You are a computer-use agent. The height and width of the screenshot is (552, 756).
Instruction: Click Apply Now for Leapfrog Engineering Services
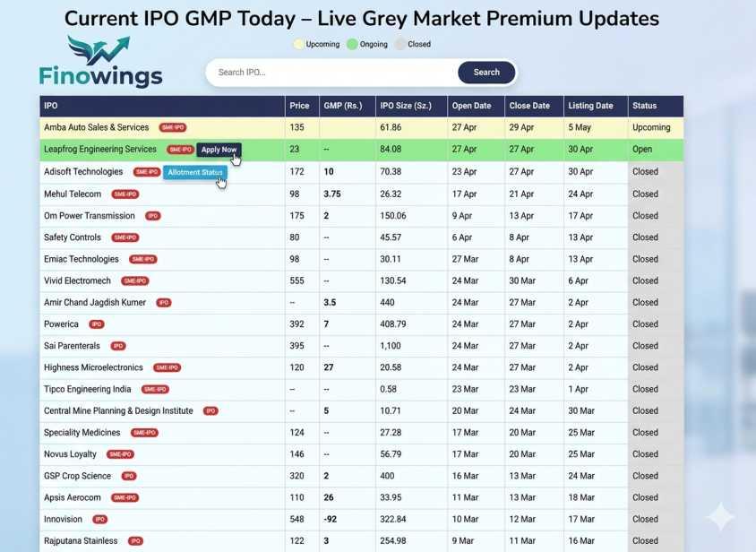[219, 150]
